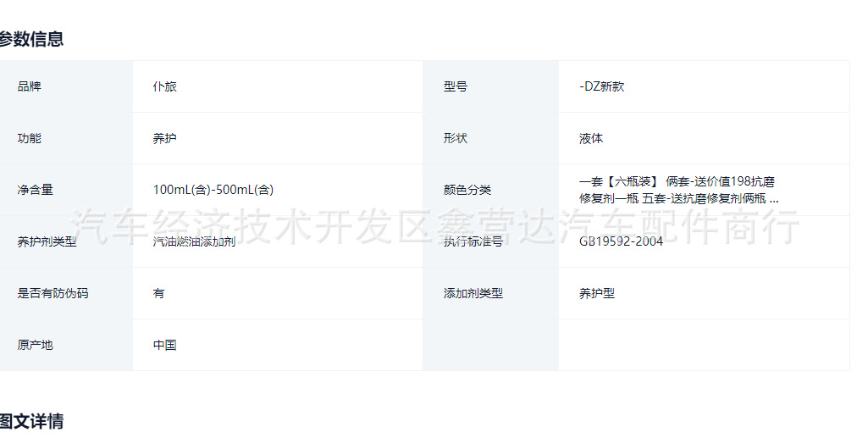Select the 100mL(含)-500mL(含) net content value
The height and width of the screenshot is (438, 868).
pos(213,190)
